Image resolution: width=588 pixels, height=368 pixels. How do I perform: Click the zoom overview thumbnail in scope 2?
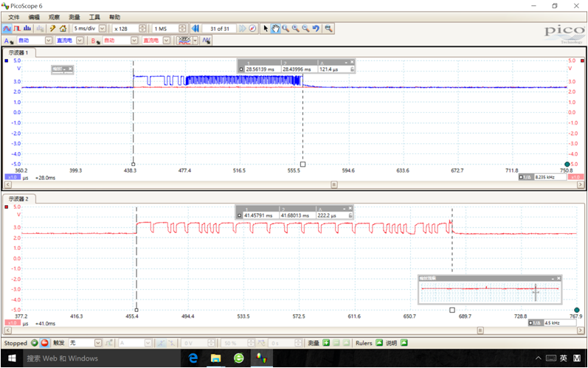[x=490, y=292]
